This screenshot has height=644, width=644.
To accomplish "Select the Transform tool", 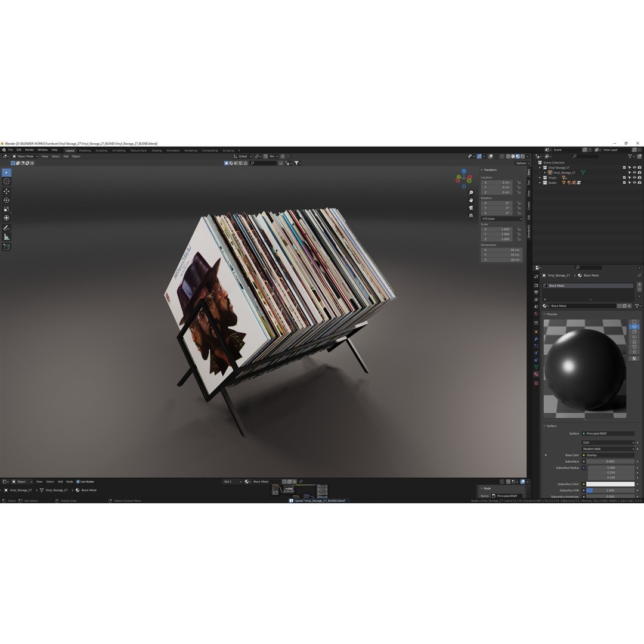I will coord(7,218).
